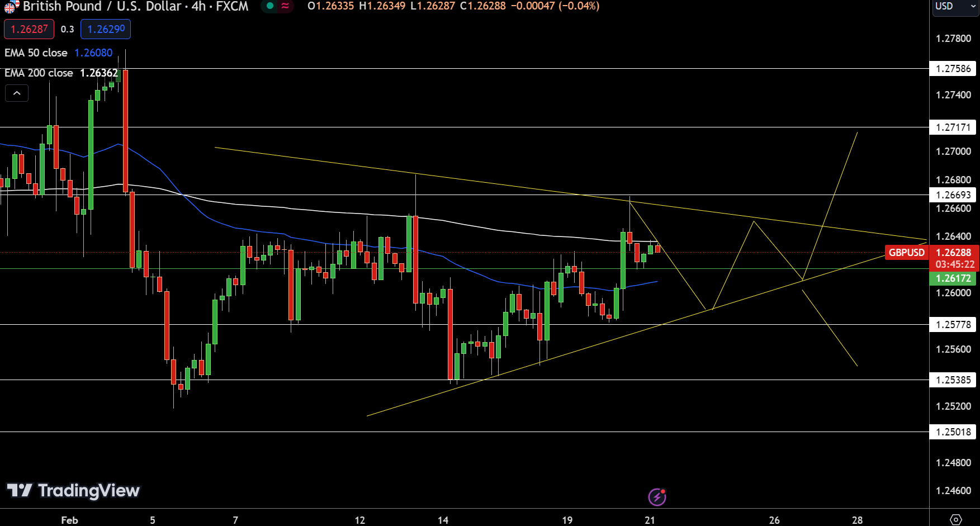The width and height of the screenshot is (980, 526).
Task: Open the USD currency dropdown
Action: pos(954,6)
